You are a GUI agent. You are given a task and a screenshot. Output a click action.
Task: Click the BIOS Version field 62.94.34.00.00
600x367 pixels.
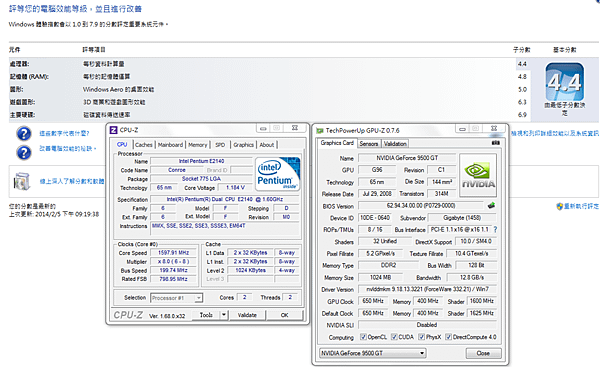[421, 206]
